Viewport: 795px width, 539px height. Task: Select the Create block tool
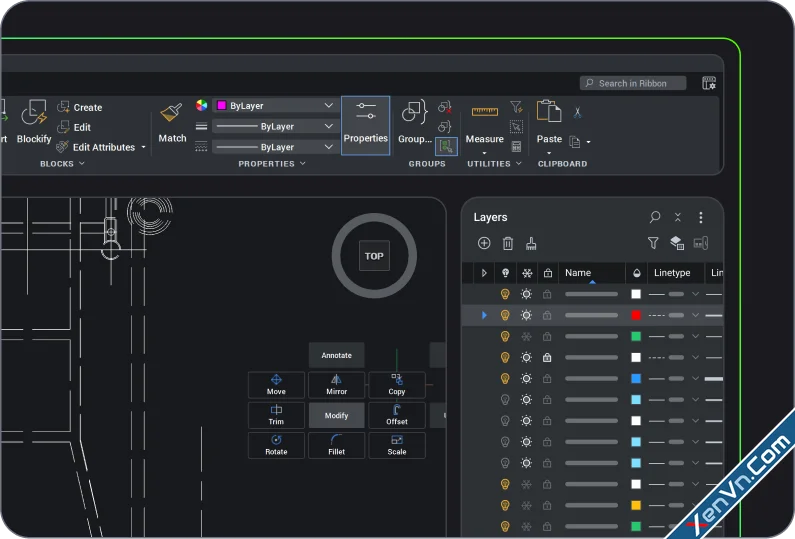(x=80, y=107)
